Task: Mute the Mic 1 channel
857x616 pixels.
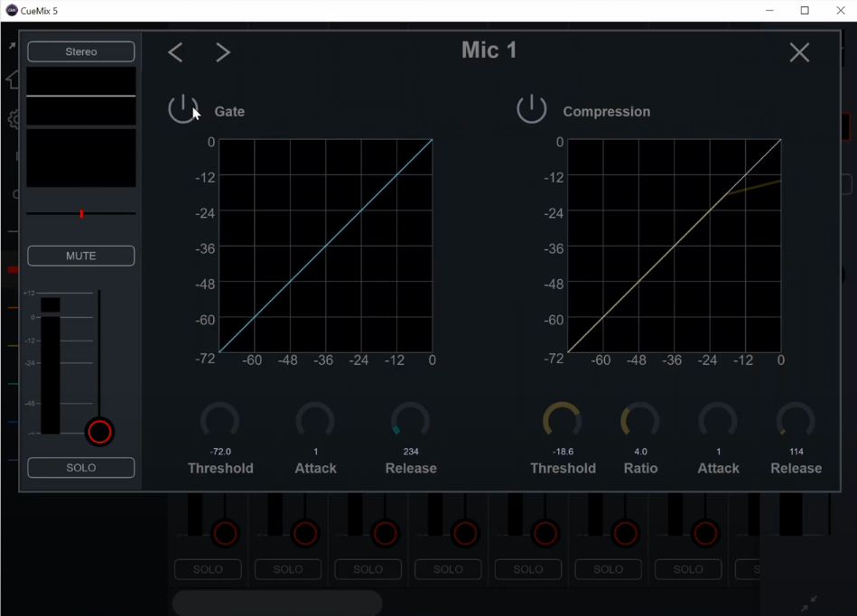Action: coord(81,256)
